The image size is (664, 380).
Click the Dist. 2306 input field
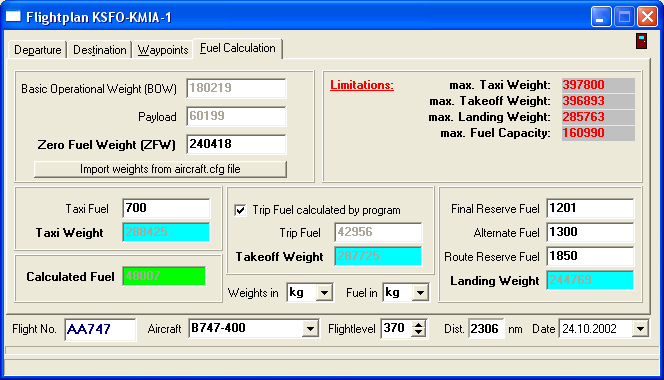(486, 329)
